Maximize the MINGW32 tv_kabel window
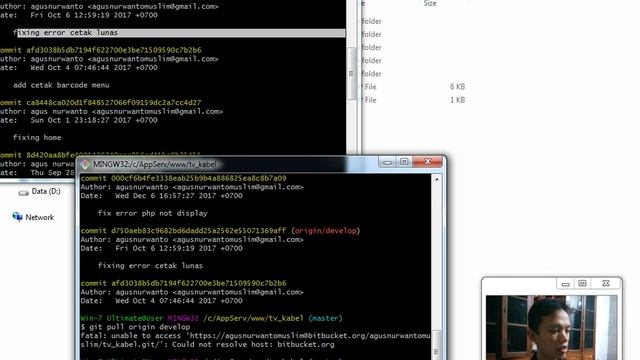Viewport: 640px width, 360px height. pyautogui.click(x=404, y=162)
